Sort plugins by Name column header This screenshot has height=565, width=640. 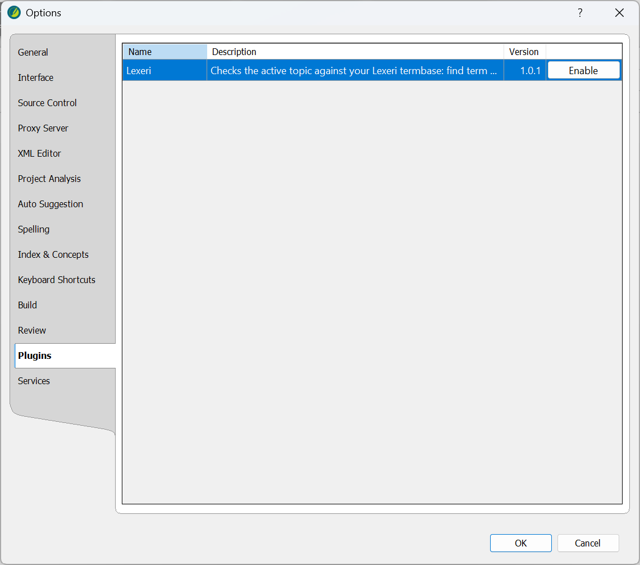point(165,52)
